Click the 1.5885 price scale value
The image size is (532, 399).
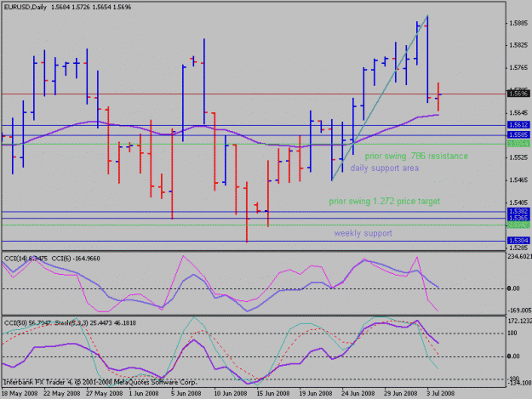pos(518,23)
